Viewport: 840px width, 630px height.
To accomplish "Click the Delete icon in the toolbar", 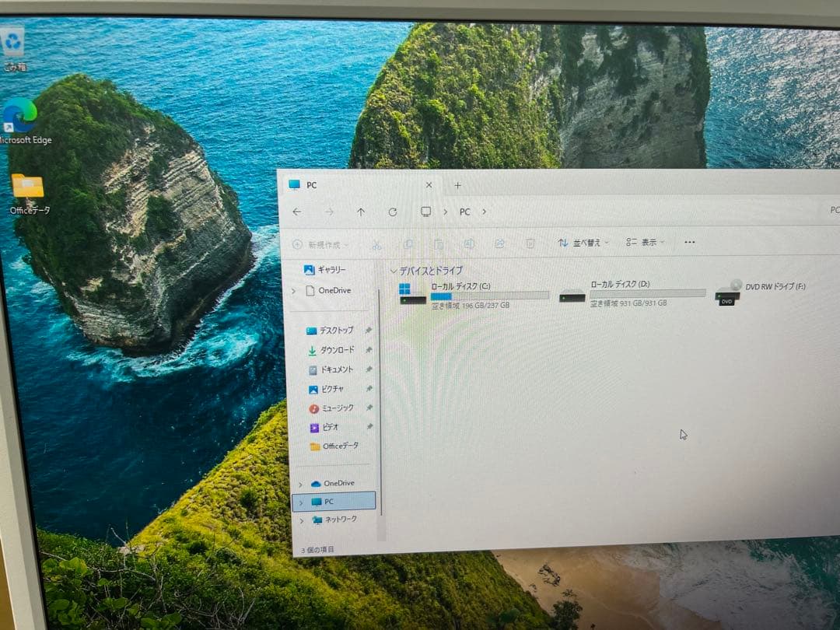I will [530, 242].
